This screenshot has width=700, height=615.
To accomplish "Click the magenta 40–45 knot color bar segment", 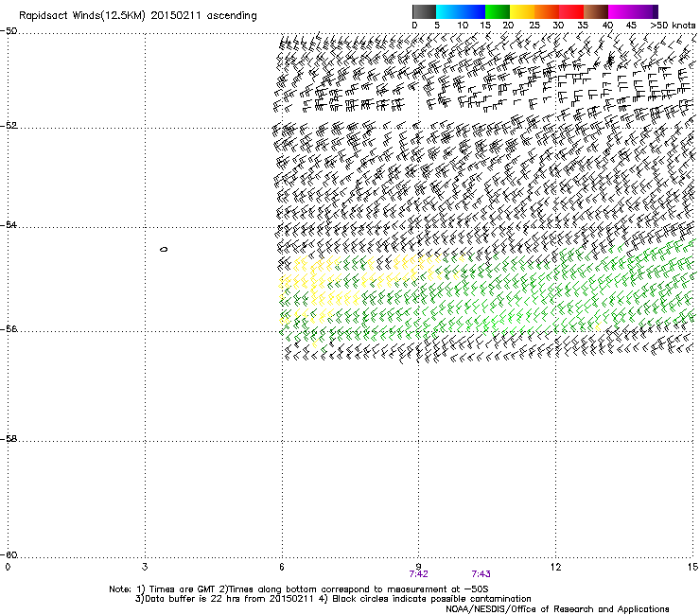I will [621, 11].
